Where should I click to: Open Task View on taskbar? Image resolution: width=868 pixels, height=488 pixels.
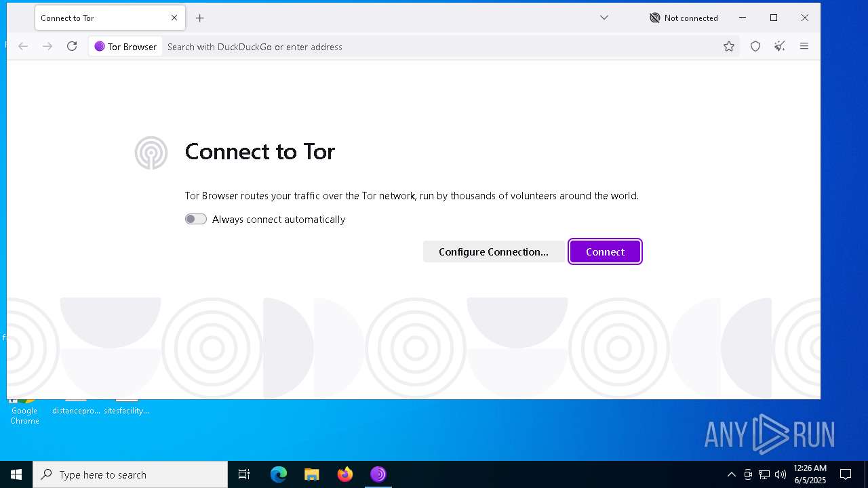point(244,474)
